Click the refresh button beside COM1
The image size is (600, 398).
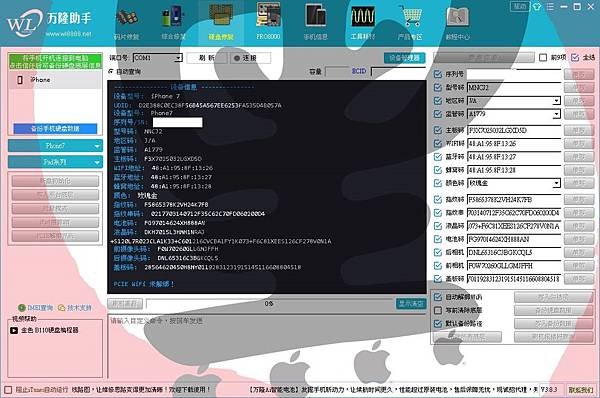pyautogui.click(x=207, y=58)
